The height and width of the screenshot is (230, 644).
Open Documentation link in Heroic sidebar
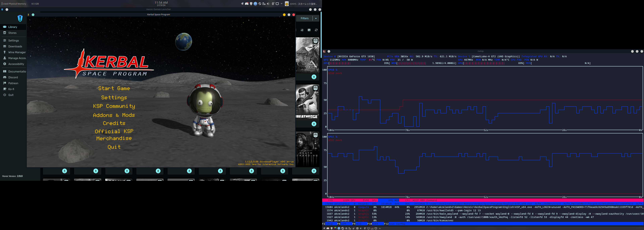tap(13, 71)
